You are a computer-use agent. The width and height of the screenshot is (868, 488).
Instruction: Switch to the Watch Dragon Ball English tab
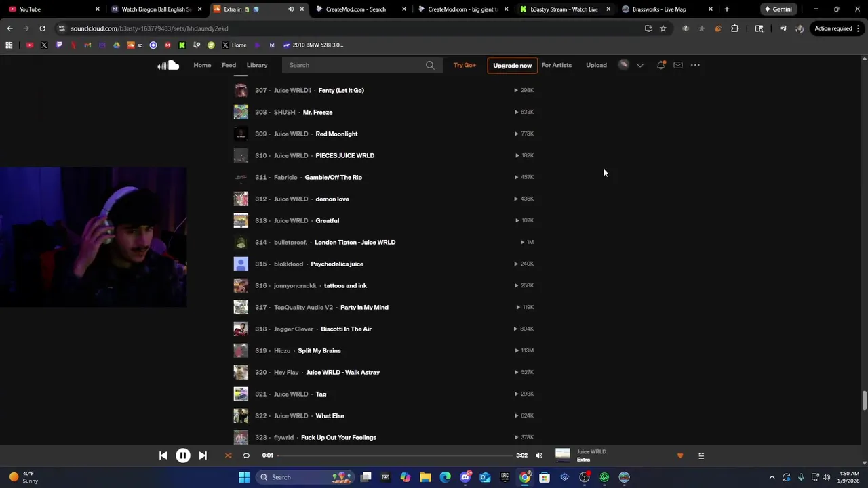click(156, 9)
